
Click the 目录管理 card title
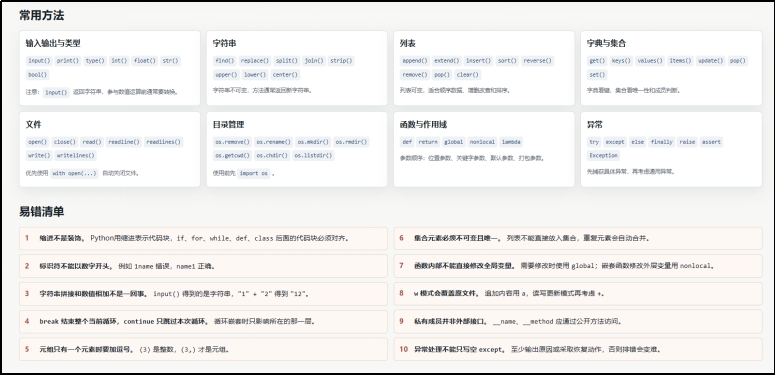228,125
